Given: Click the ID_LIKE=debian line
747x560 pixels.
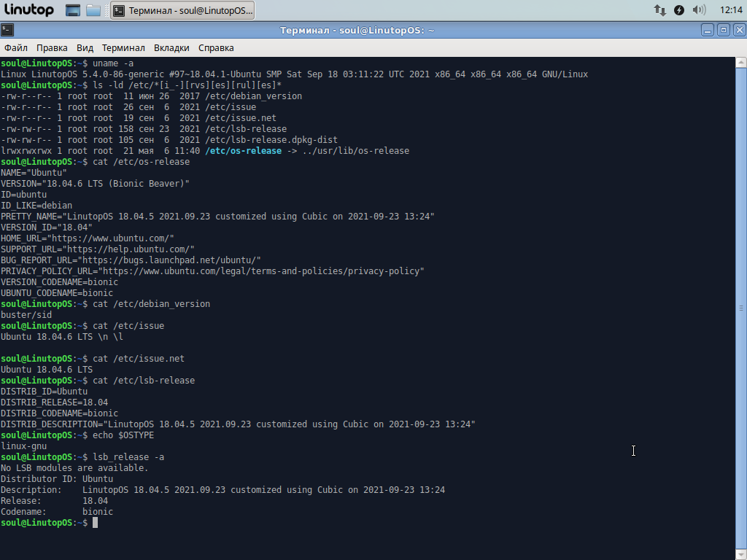Looking at the screenshot, I should coord(36,206).
